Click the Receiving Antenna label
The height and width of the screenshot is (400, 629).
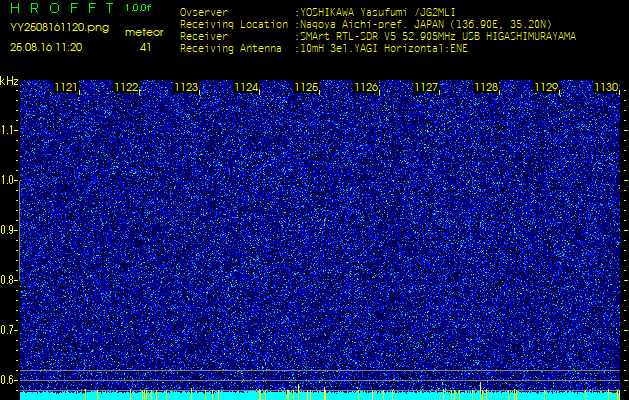pyautogui.click(x=231, y=49)
